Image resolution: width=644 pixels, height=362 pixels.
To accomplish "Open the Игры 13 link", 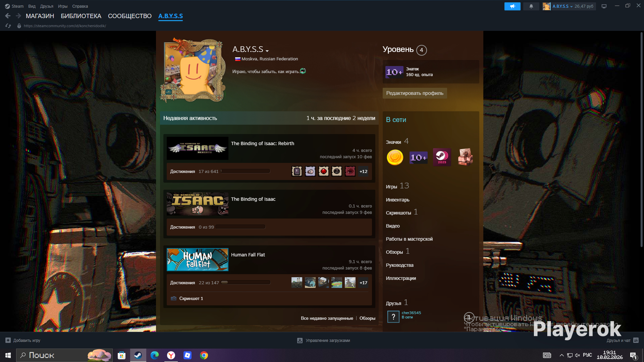I will (397, 186).
